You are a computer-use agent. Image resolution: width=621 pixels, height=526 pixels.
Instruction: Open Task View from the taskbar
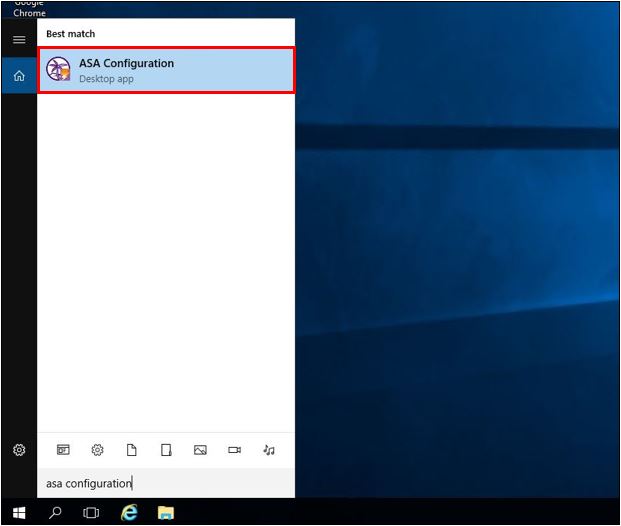tap(91, 513)
